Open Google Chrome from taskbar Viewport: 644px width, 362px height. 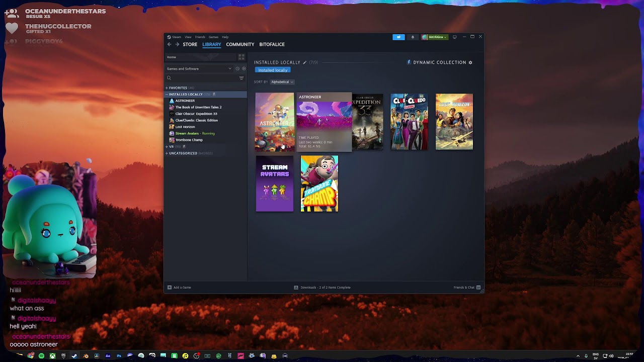tap(31, 356)
